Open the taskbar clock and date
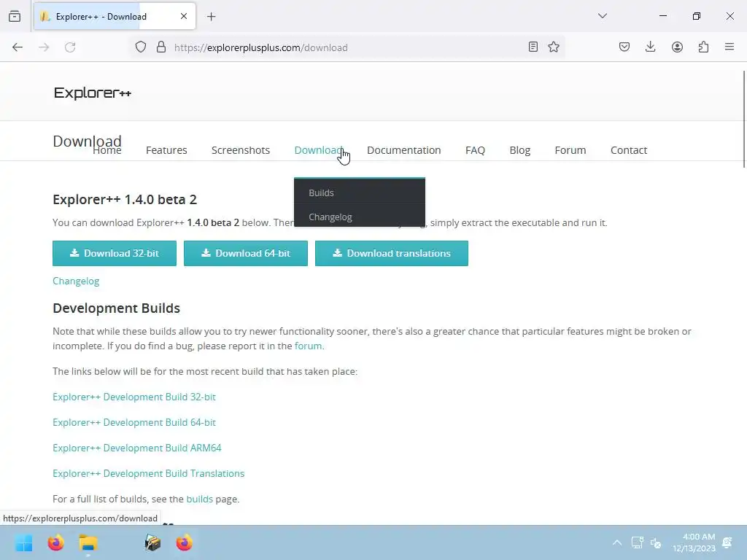This screenshot has width=747, height=560. pyautogui.click(x=694, y=542)
